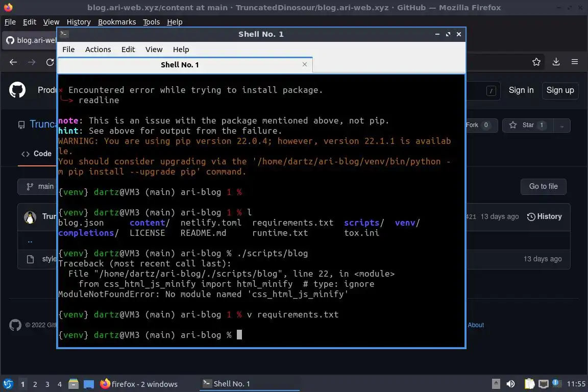This screenshot has width=588, height=392.
Task: Go forward in the Firefox toolbar
Action: 32,62
